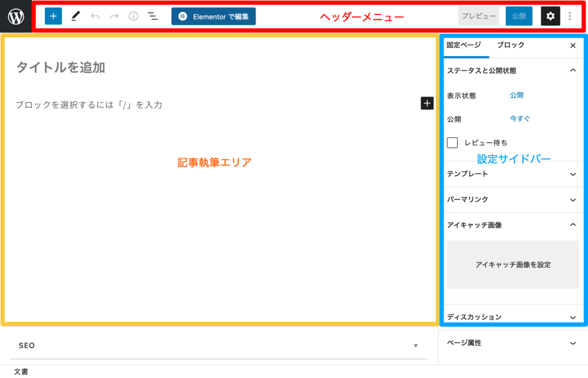The width and height of the screenshot is (588, 378).
Task: Select the 固定ページ tab
Action: (x=464, y=45)
